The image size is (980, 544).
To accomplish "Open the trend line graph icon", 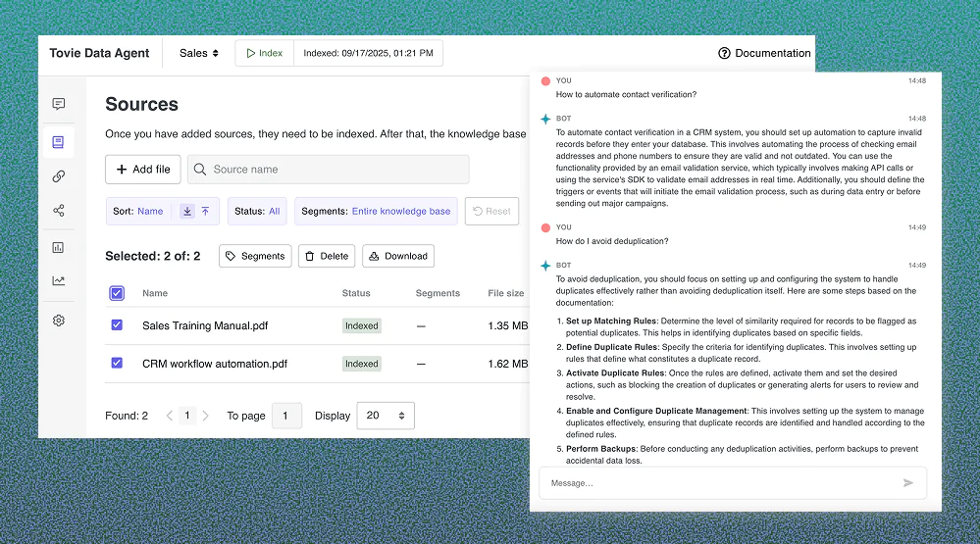I will [x=59, y=281].
